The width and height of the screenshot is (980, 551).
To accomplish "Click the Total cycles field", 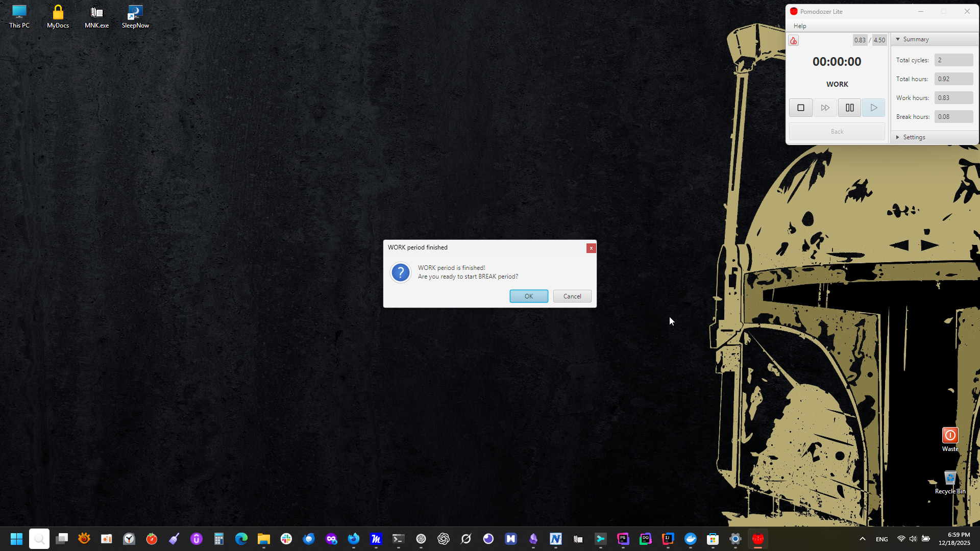I will coord(953,60).
